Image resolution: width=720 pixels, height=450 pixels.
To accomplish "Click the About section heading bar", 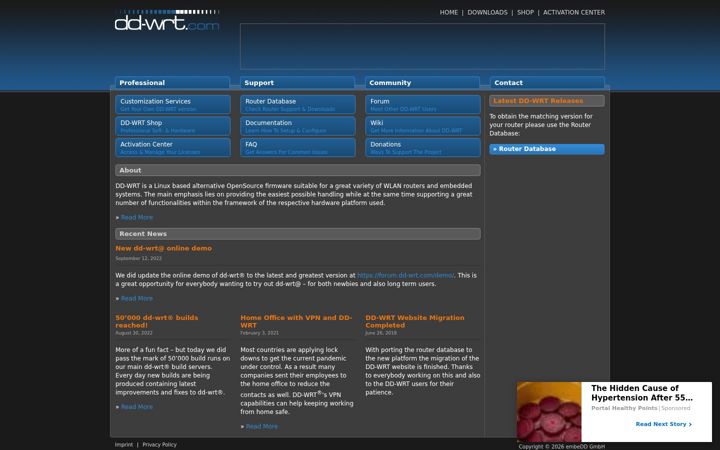I will pos(298,170).
